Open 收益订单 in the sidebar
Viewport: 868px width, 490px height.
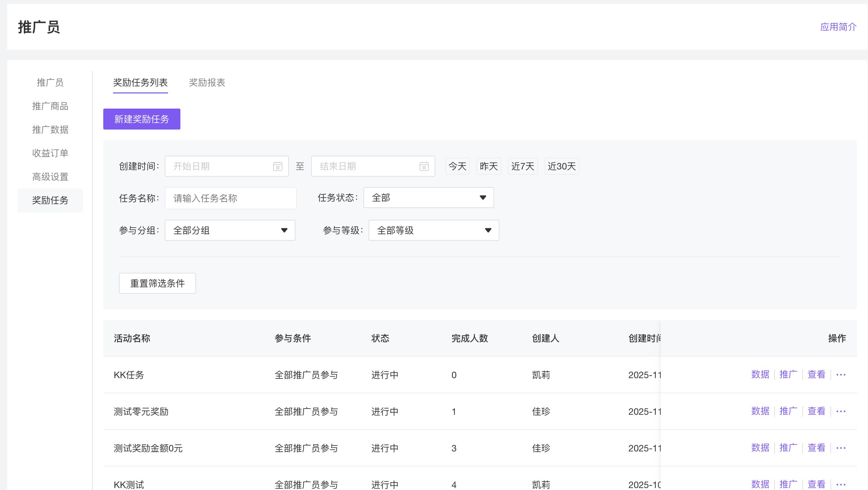[50, 153]
